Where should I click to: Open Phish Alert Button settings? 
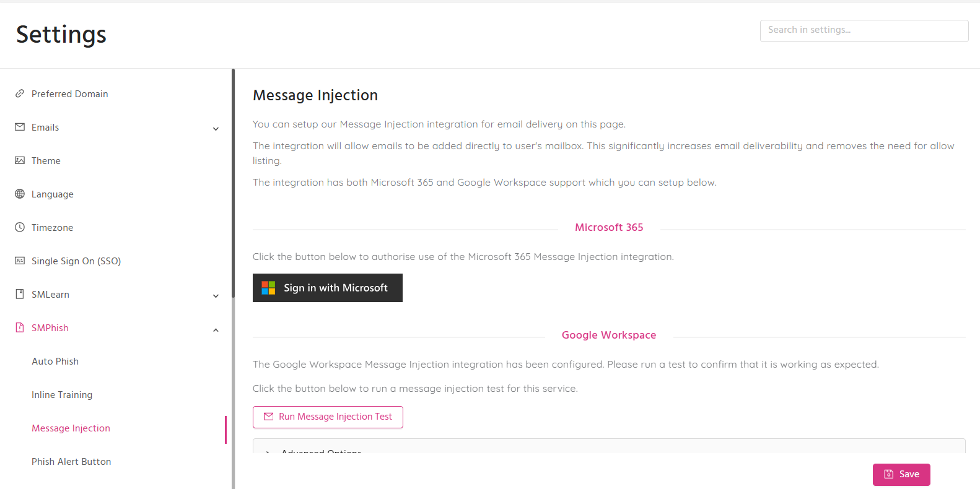(71, 462)
